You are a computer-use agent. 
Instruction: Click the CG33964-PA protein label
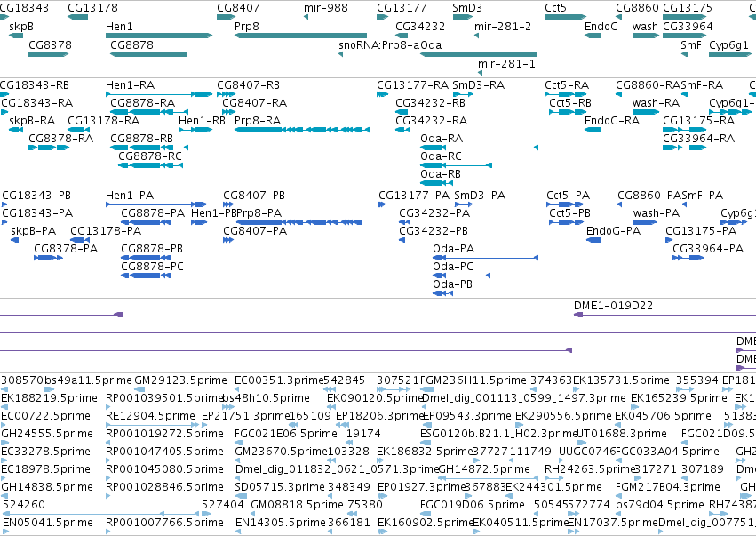pyautogui.click(x=708, y=248)
